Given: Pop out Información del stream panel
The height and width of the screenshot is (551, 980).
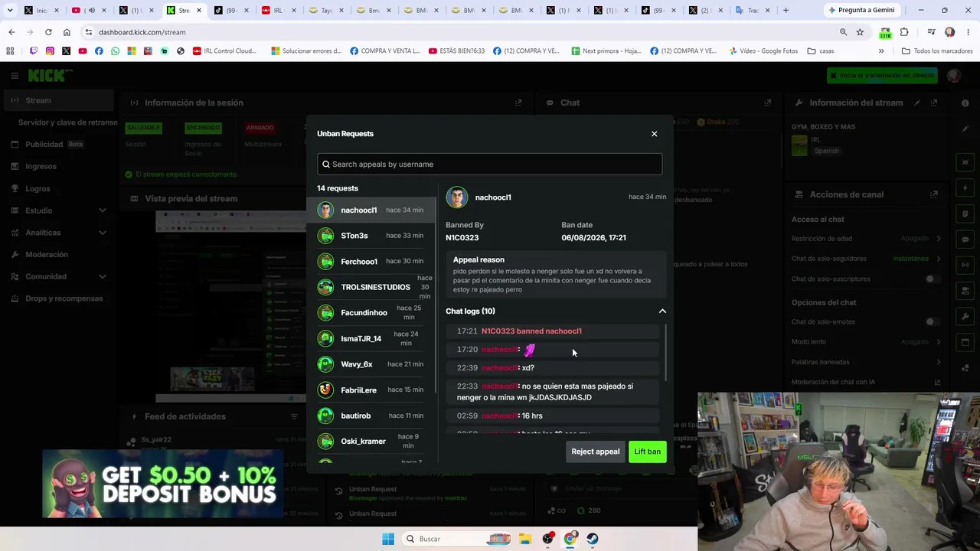Looking at the screenshot, I should (x=934, y=103).
